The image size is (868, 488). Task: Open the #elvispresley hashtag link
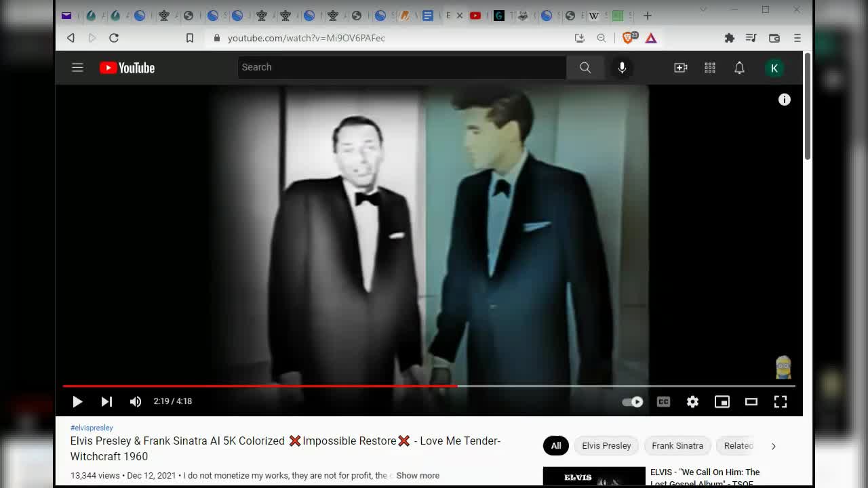[x=92, y=428]
